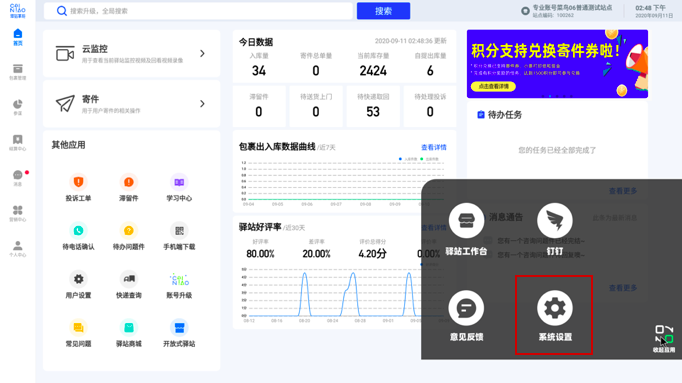Launch 钉钉 from overlay panel

tap(555, 221)
